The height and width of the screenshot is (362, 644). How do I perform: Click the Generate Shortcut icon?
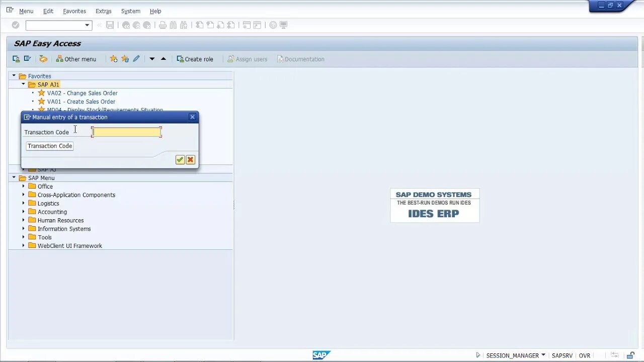257,25
